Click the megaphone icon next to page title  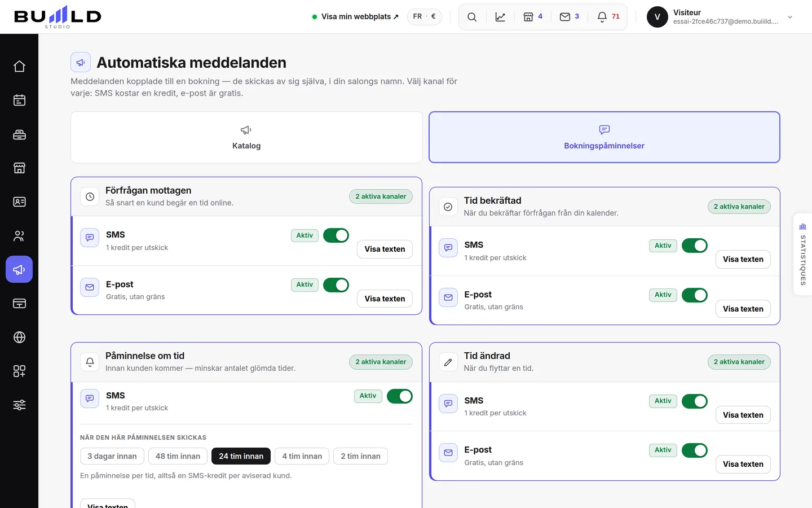[x=81, y=62]
